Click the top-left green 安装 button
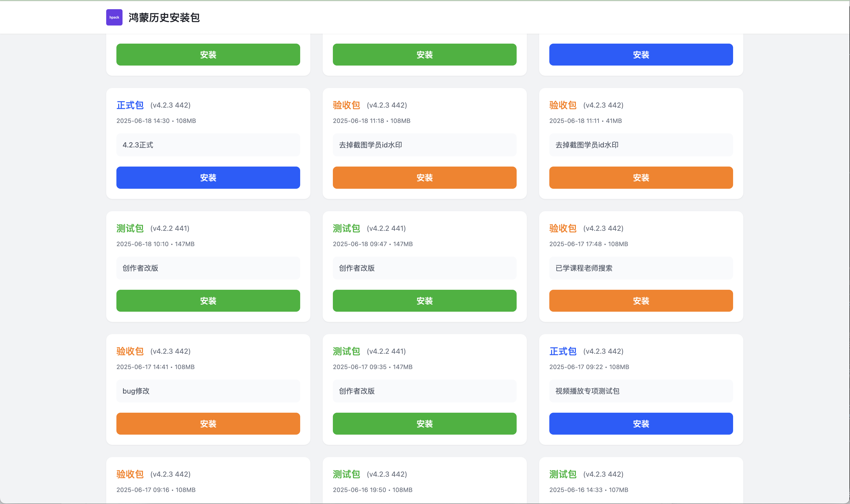This screenshot has height=504, width=850. (208, 54)
